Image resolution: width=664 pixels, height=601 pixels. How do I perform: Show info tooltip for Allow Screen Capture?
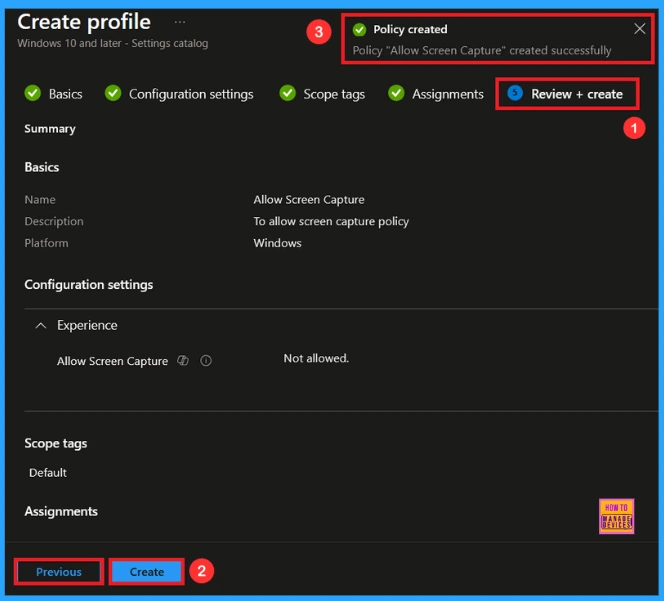pos(206,361)
